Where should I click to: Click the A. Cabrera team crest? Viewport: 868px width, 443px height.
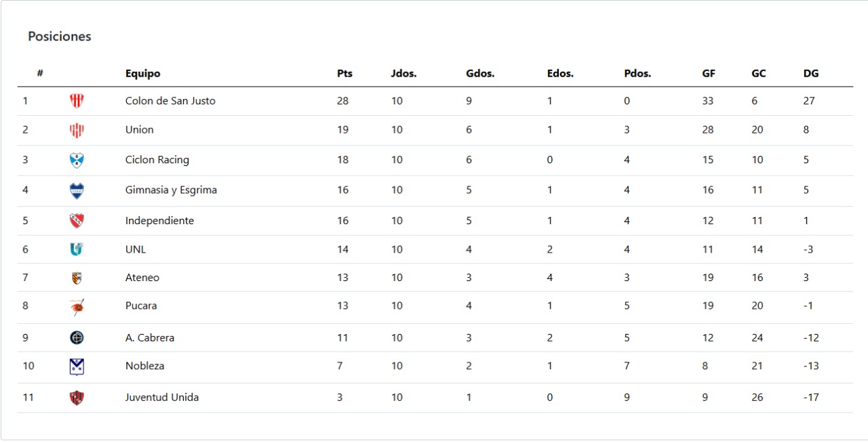pos(77,337)
